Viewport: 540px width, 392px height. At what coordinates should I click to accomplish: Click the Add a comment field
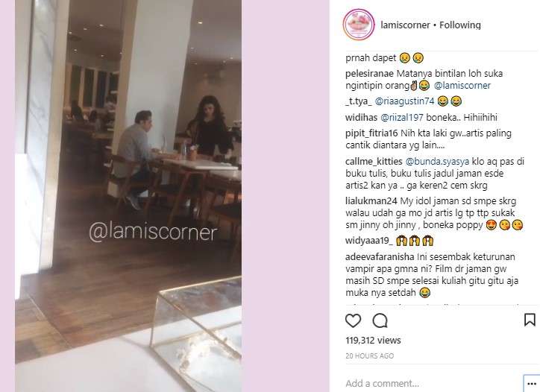(x=432, y=383)
